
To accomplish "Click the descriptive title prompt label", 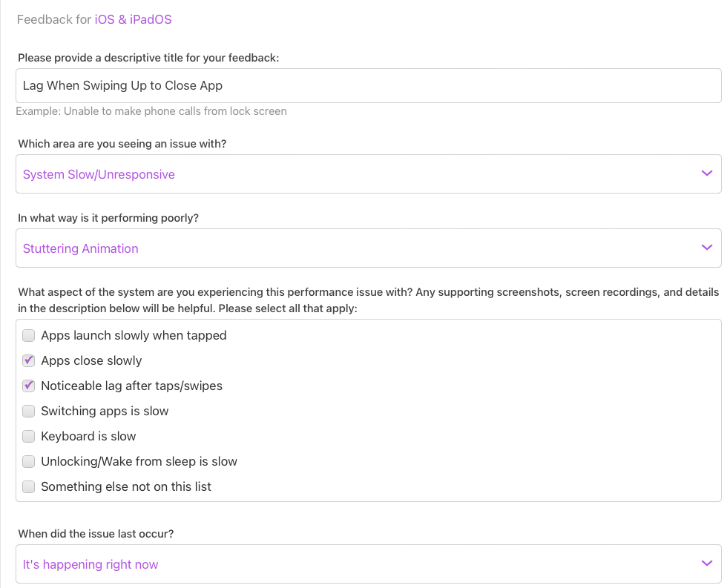I will coord(148,58).
